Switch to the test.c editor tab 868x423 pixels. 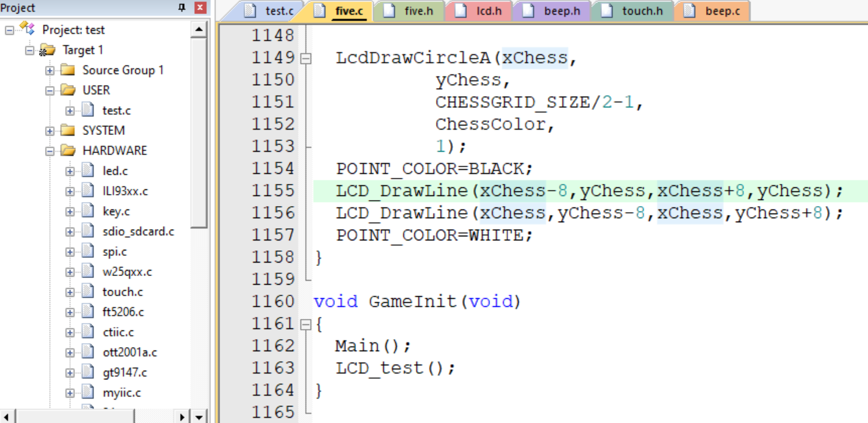tap(268, 11)
